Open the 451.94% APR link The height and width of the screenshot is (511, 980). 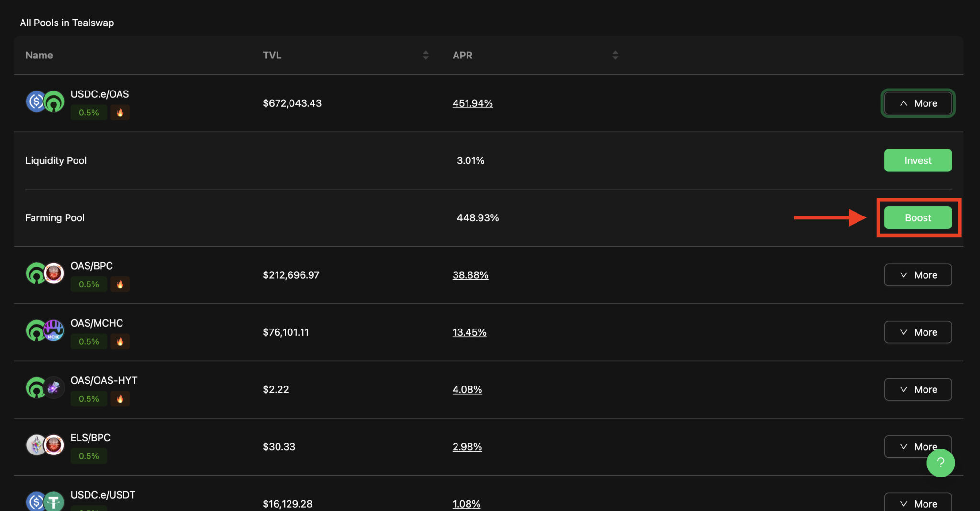coord(472,103)
